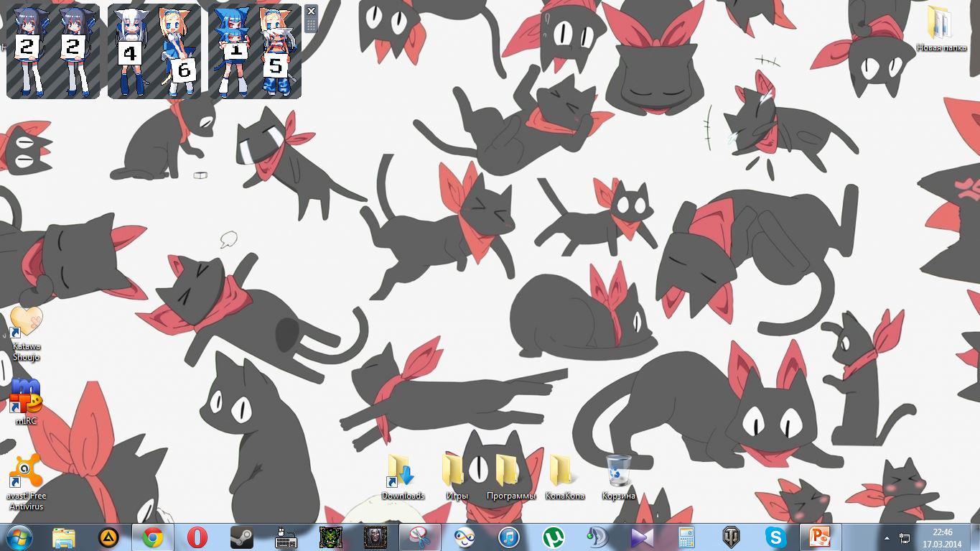Viewport: 980px width, 551px height.
Task: Open the On-Screen Keyboard taskbar icon
Action: 286,537
